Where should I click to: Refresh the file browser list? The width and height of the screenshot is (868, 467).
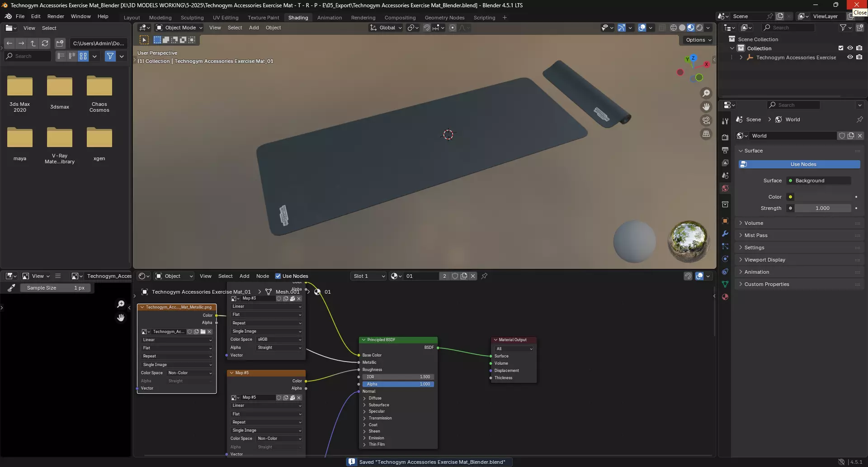[45, 43]
